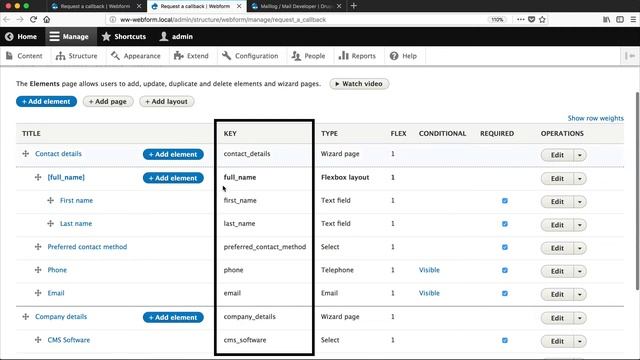Toggle required checkbox for Email
Image resolution: width=640 pixels, height=360 pixels.
pos(505,293)
